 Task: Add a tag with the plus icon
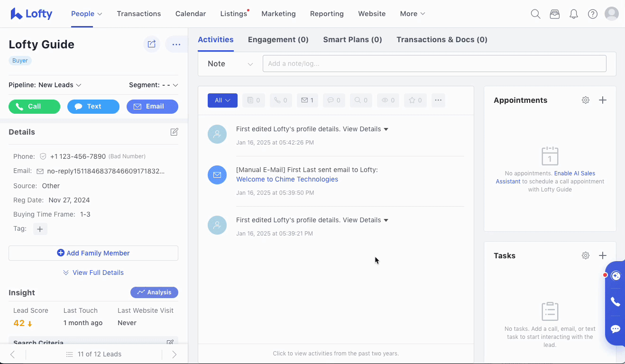(x=40, y=229)
